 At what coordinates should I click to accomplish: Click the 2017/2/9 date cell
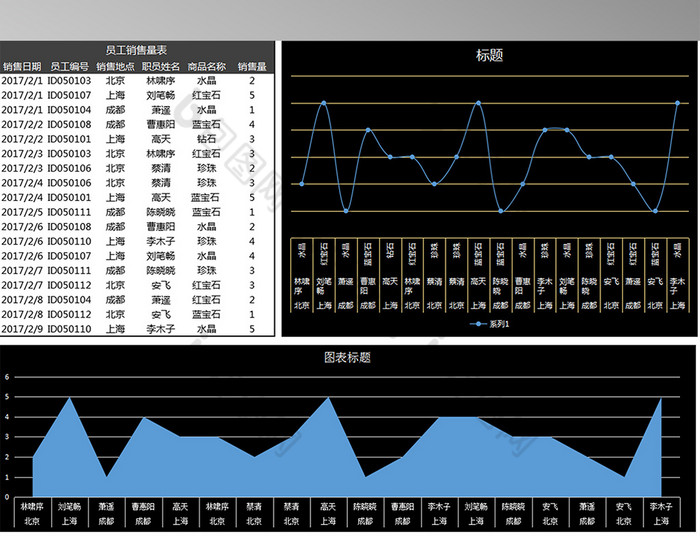[22, 328]
